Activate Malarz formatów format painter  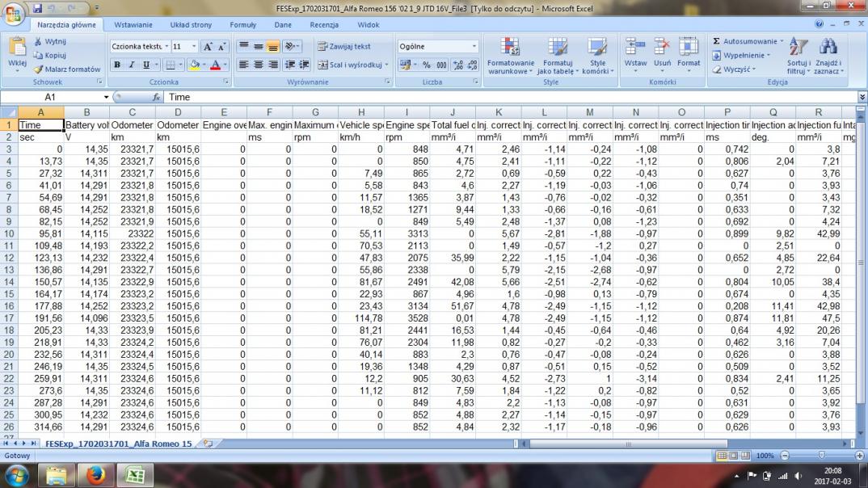pos(68,69)
